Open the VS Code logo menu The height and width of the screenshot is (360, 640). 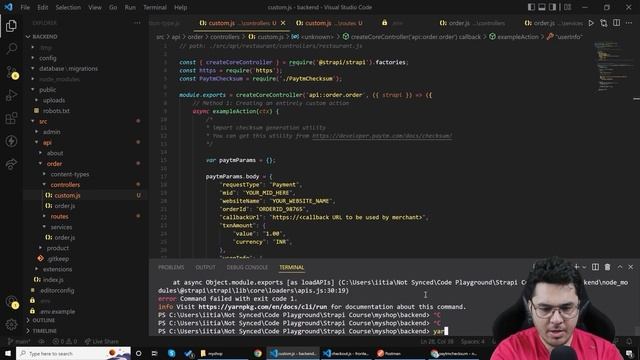coord(8,7)
